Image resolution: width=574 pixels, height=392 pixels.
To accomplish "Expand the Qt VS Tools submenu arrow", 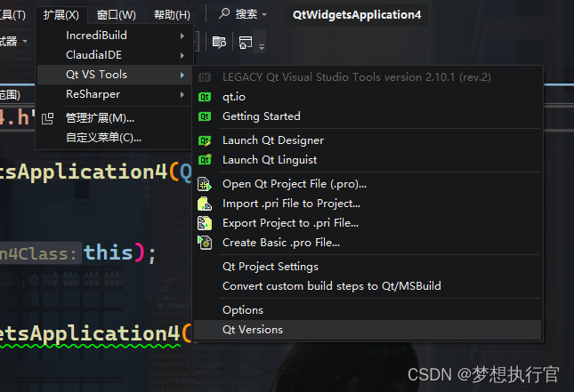I will [182, 75].
